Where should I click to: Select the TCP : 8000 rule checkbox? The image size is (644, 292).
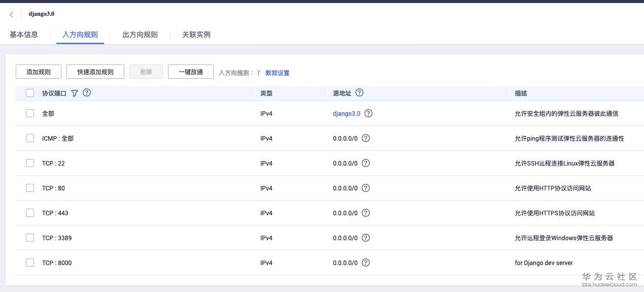point(30,263)
